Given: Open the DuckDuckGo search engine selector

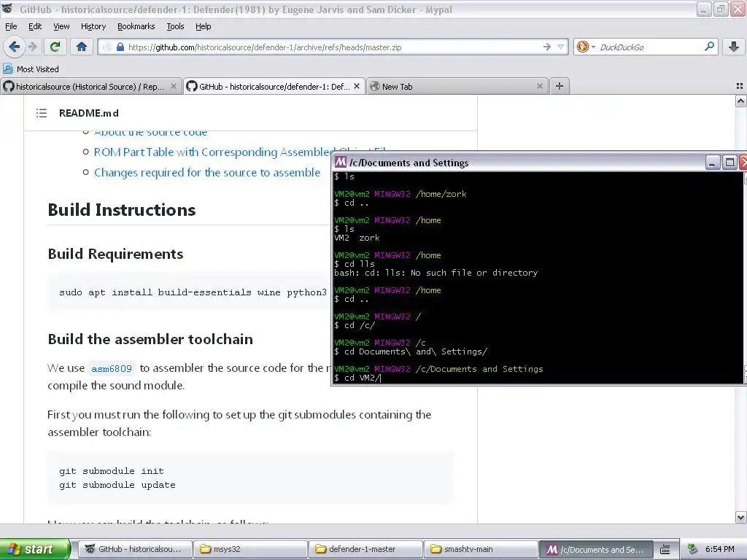Looking at the screenshot, I should point(586,47).
